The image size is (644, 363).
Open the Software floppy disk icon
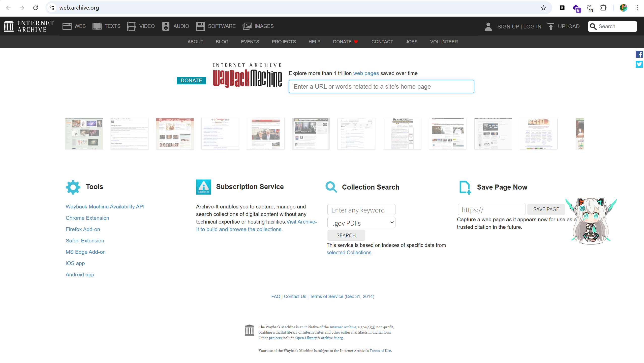(200, 26)
